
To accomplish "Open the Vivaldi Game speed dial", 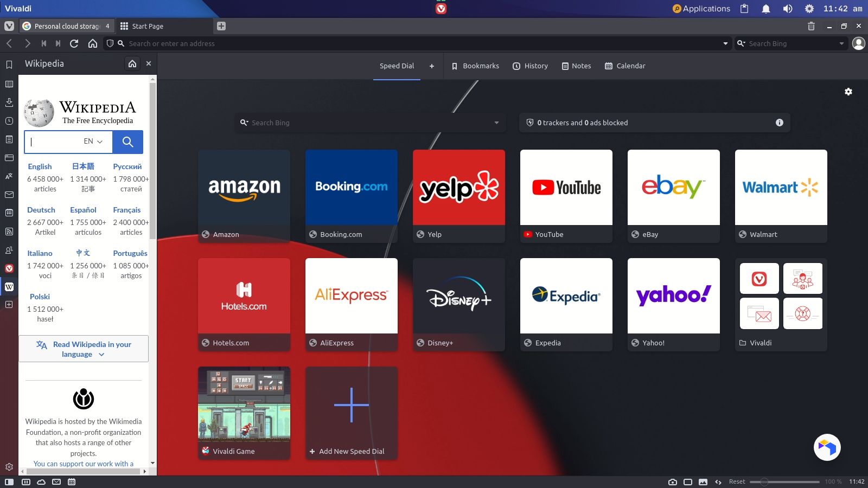I will coord(244,413).
